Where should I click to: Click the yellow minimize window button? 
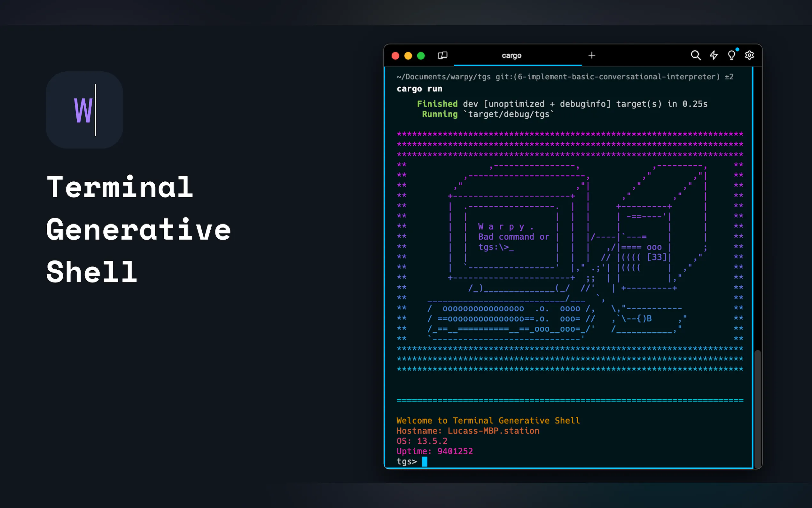pyautogui.click(x=408, y=56)
